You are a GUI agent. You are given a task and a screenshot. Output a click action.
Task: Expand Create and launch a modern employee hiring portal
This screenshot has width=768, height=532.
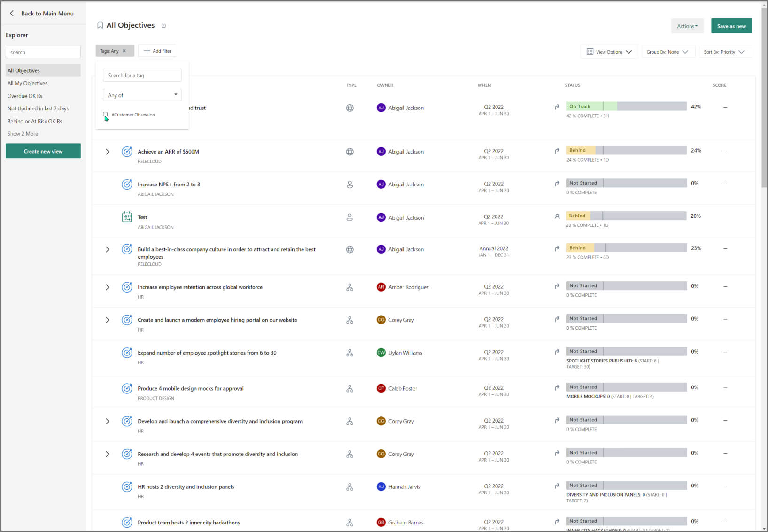pyautogui.click(x=107, y=320)
